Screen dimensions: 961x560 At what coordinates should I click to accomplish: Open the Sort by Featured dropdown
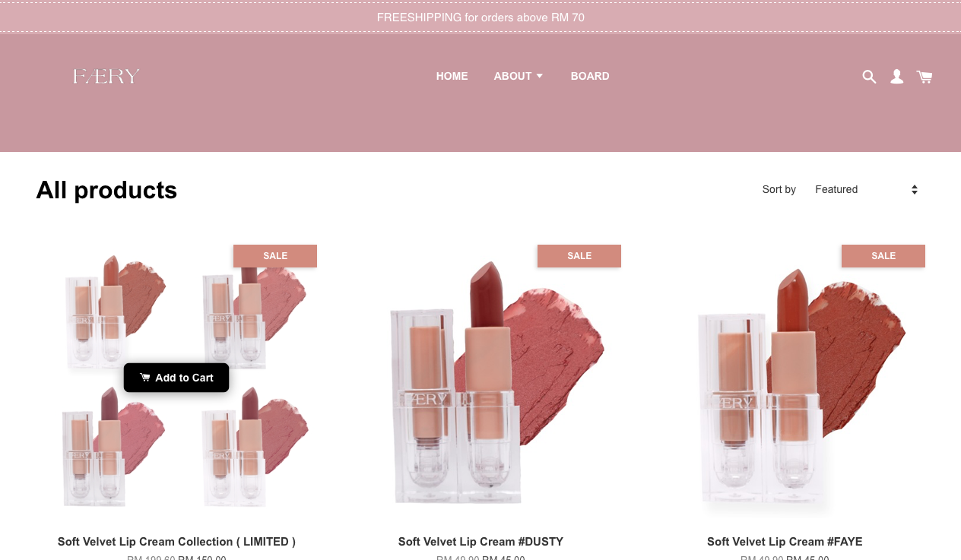point(867,189)
